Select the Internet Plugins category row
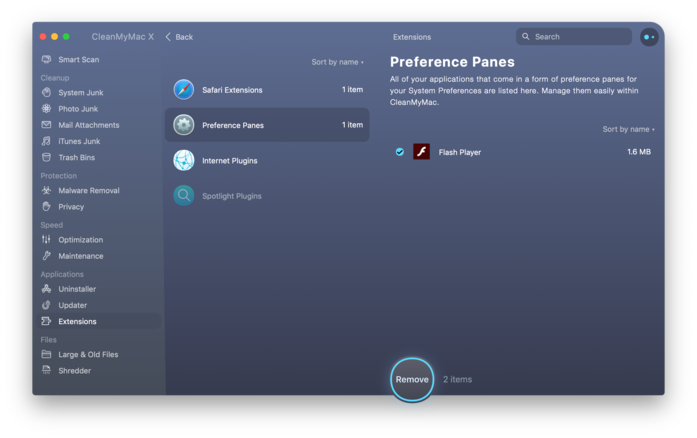Viewport: 697px width, 438px height. (x=267, y=160)
